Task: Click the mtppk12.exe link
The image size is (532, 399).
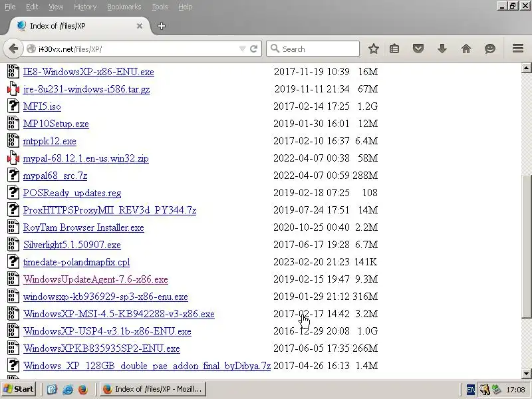Action: click(49, 141)
